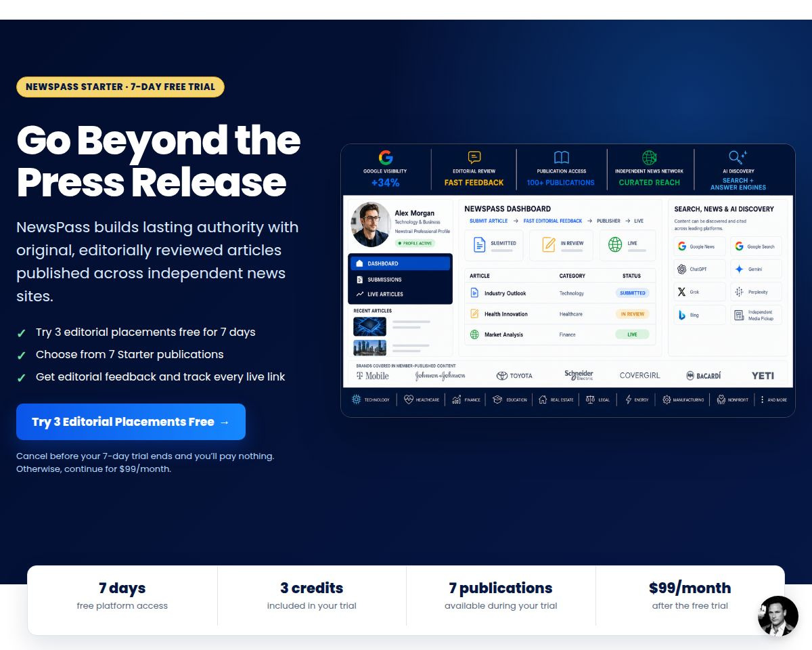
Task: Click the Submit Article step link
Action: [x=489, y=221]
